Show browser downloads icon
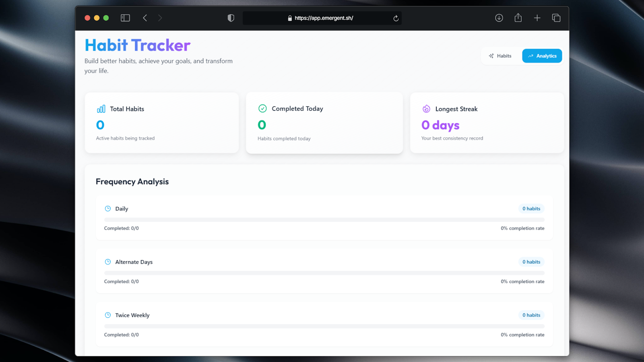The width and height of the screenshot is (644, 362). coord(499,18)
